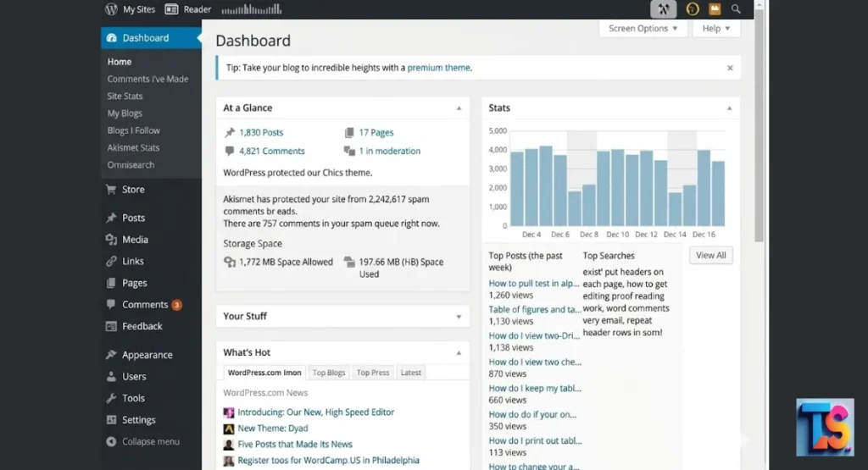Click the Tools wrench icon

(111, 398)
